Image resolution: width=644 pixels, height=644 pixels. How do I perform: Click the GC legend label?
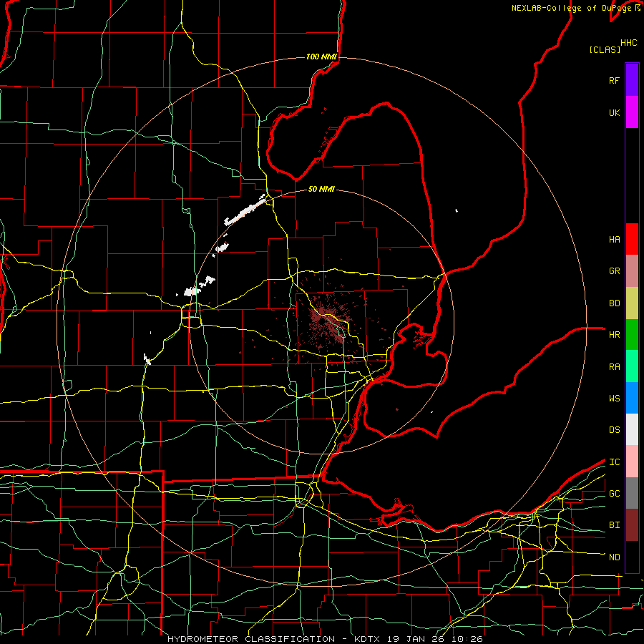click(614, 494)
